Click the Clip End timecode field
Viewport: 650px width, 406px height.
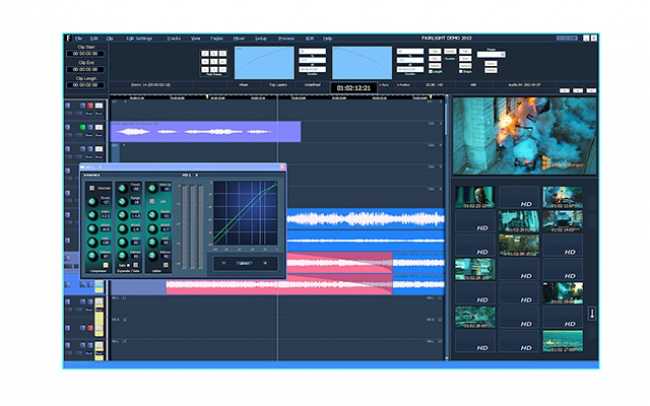click(x=85, y=69)
